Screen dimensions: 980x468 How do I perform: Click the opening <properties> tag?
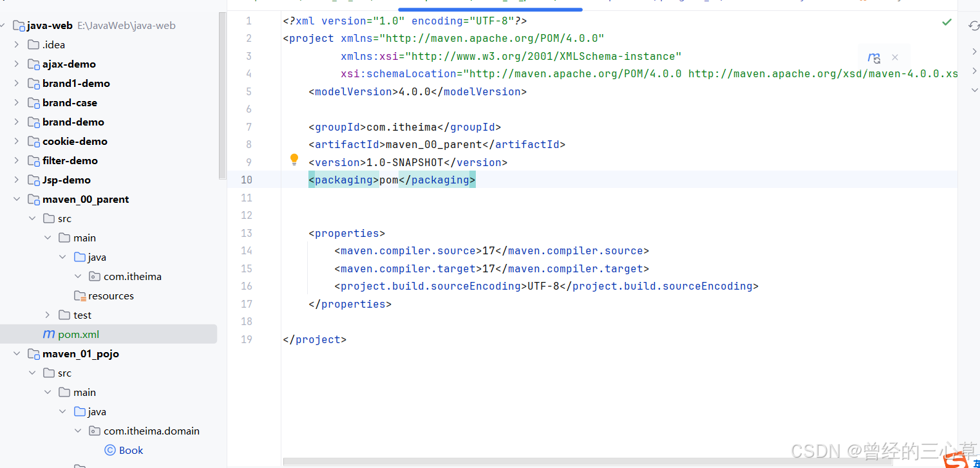point(346,233)
